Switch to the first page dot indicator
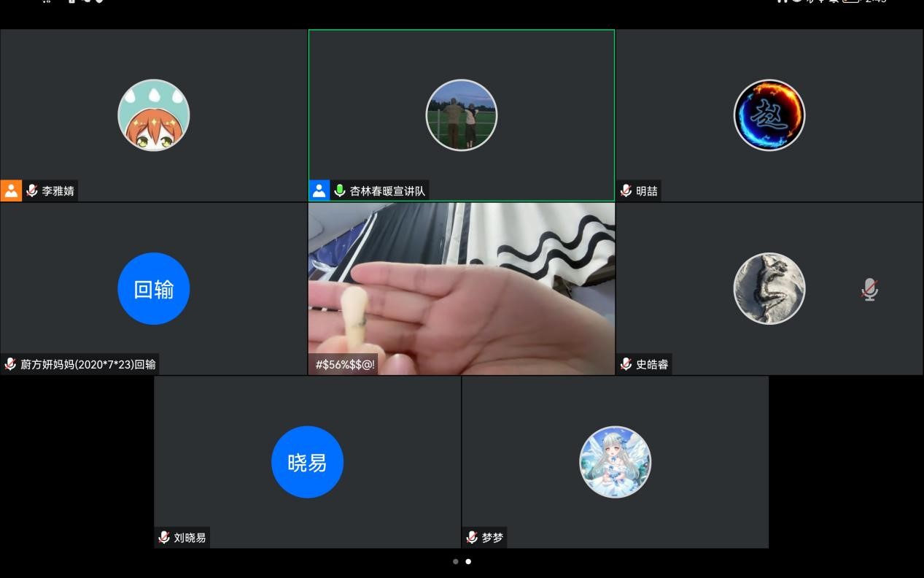924x578 pixels. [x=456, y=562]
